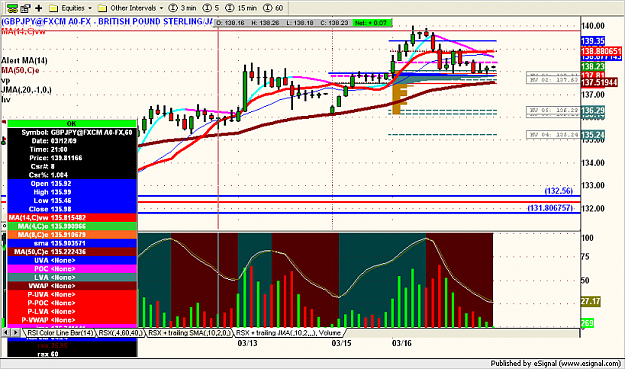Click the red MA(14,C)vw study label
The image size is (625, 369).
23,31
